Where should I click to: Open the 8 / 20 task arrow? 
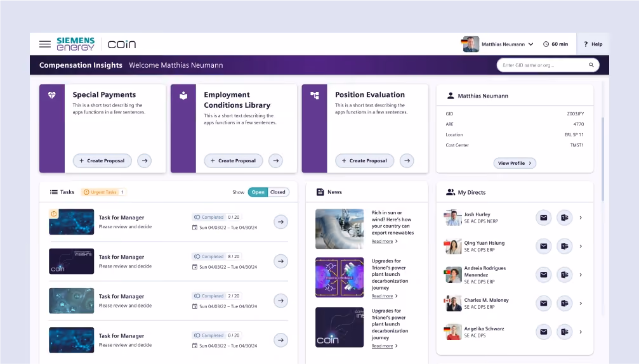click(x=280, y=261)
